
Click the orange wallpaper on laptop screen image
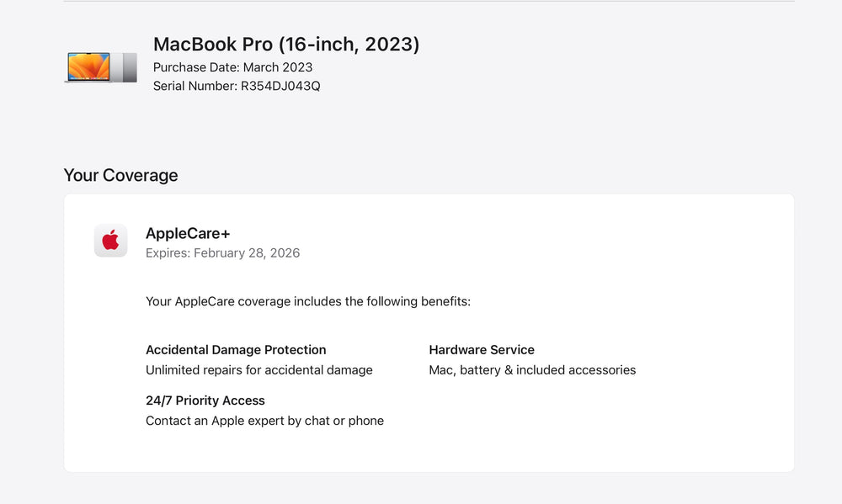coord(88,66)
